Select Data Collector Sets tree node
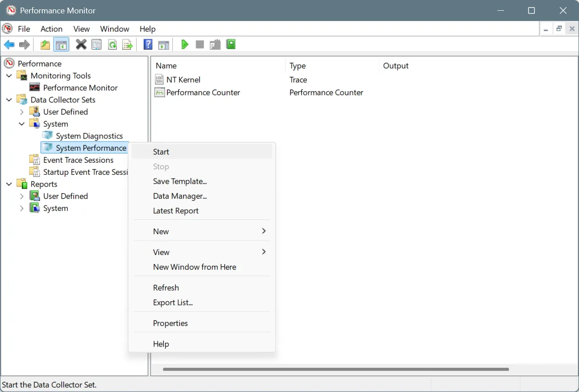Image resolution: width=579 pixels, height=392 pixels. click(63, 99)
